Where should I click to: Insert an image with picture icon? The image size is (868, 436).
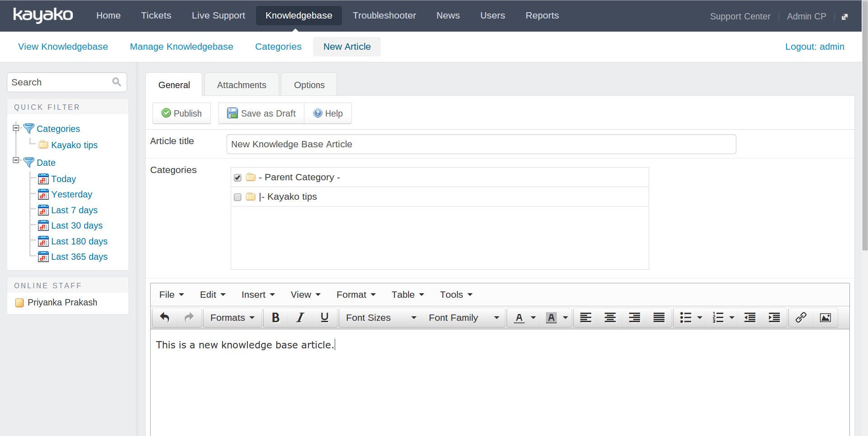point(825,318)
